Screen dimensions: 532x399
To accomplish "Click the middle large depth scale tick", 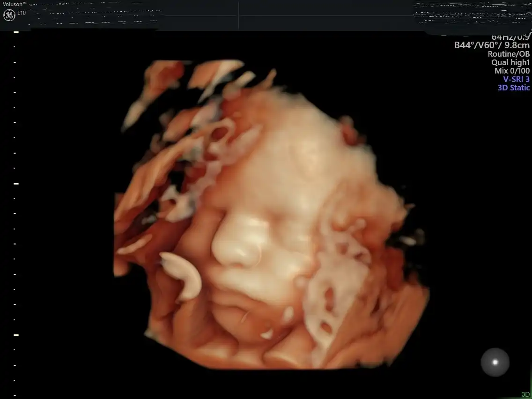I will click(x=16, y=184).
